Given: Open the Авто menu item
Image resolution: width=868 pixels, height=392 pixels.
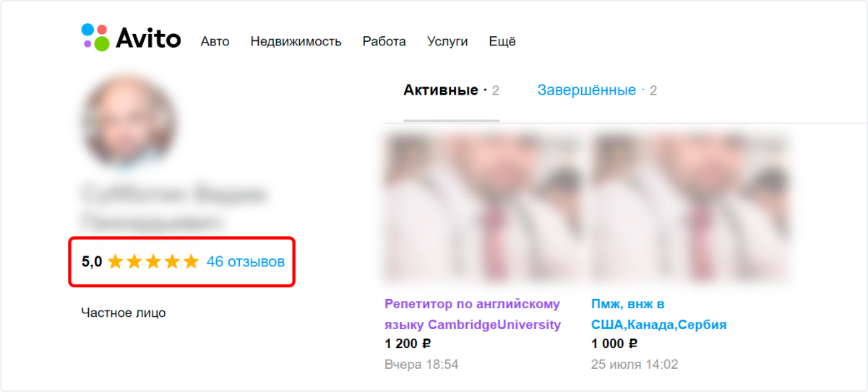Looking at the screenshot, I should (x=215, y=41).
